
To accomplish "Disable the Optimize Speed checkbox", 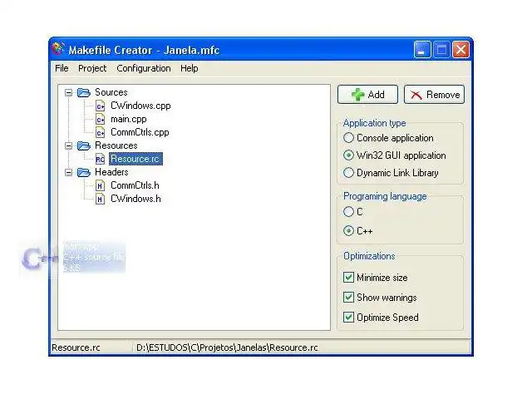I will point(348,318).
